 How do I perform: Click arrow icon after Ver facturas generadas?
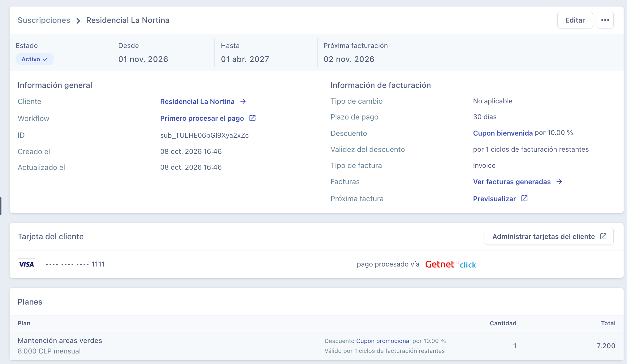559,181
